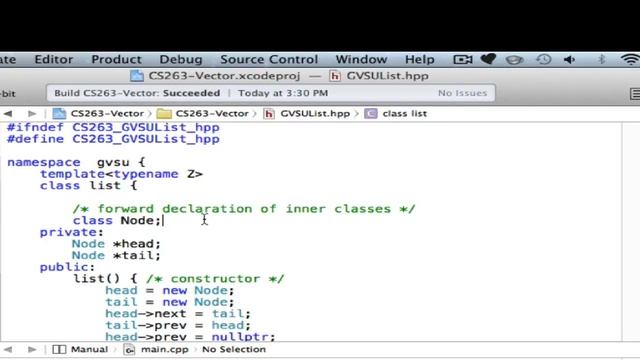Click the 'list() {' constructor line

click(x=178, y=279)
